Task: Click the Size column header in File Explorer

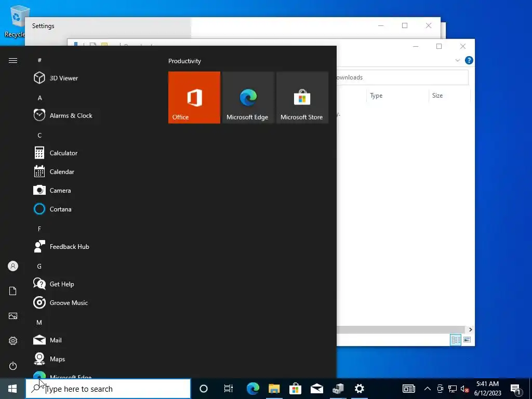Action: point(449,96)
